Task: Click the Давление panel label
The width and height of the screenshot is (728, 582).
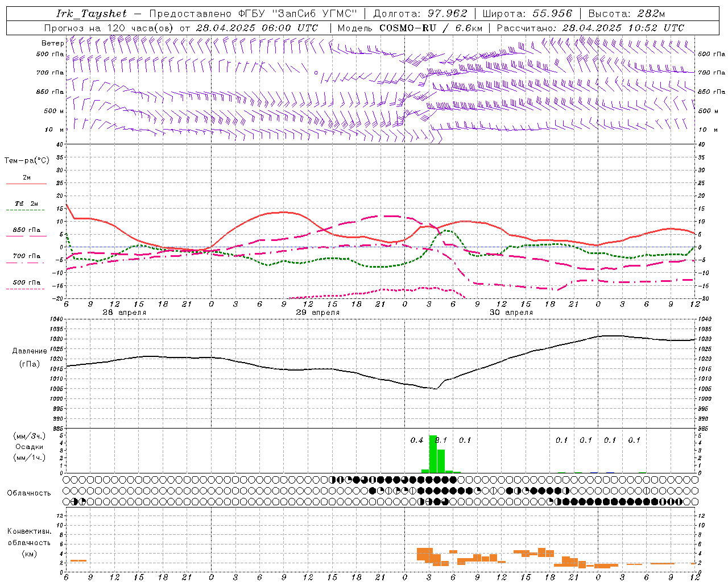Action: click(x=30, y=351)
